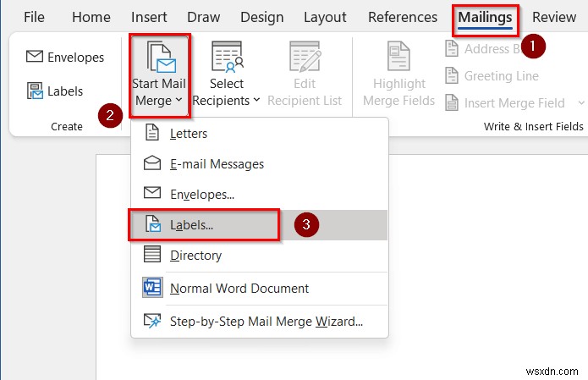This screenshot has width=588, height=380.
Task: Click the Letters document icon
Action: tap(152, 132)
